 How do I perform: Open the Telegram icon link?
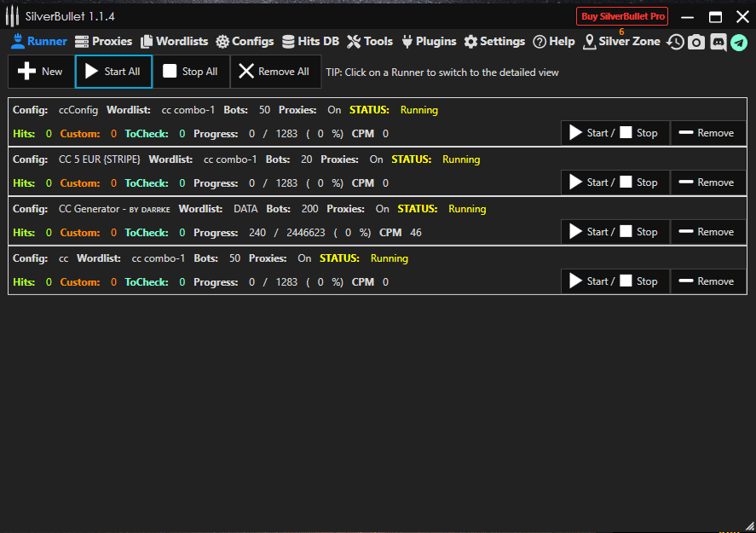pyautogui.click(x=739, y=43)
